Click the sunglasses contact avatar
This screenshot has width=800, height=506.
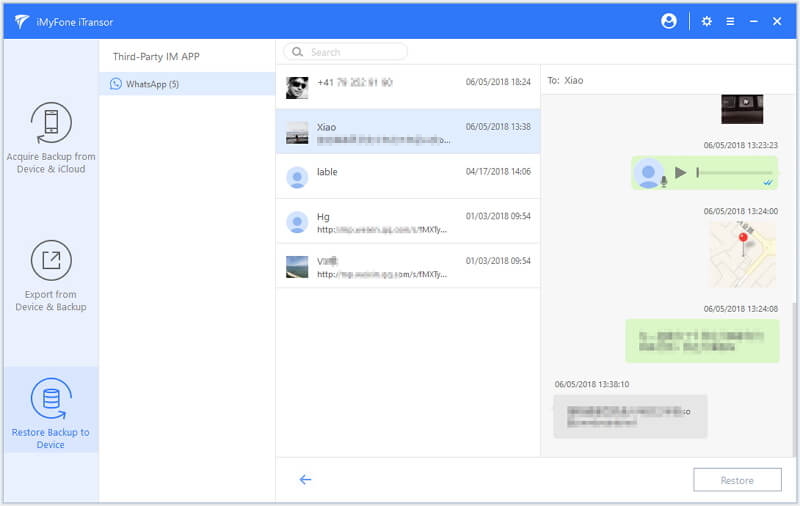pos(297,87)
